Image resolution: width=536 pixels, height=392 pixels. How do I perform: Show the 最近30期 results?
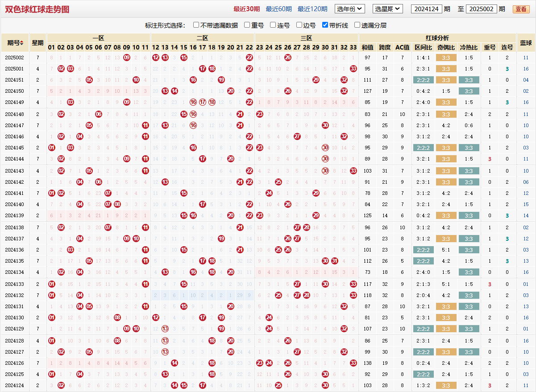(x=246, y=9)
